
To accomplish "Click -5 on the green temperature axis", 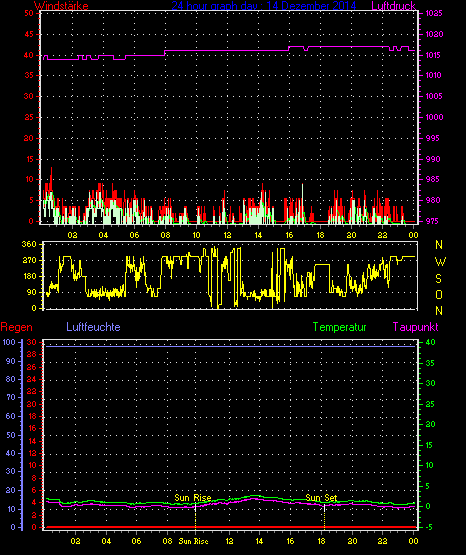I will click(430, 527).
